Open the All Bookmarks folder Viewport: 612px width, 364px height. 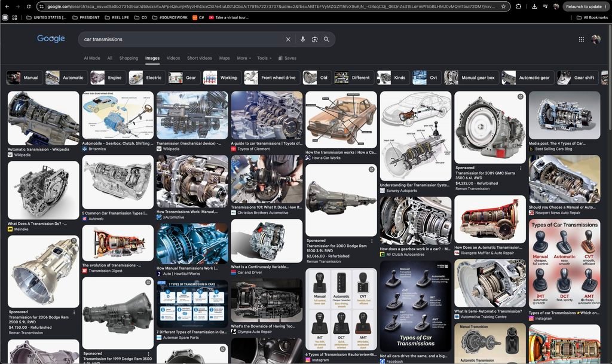pyautogui.click(x=592, y=17)
